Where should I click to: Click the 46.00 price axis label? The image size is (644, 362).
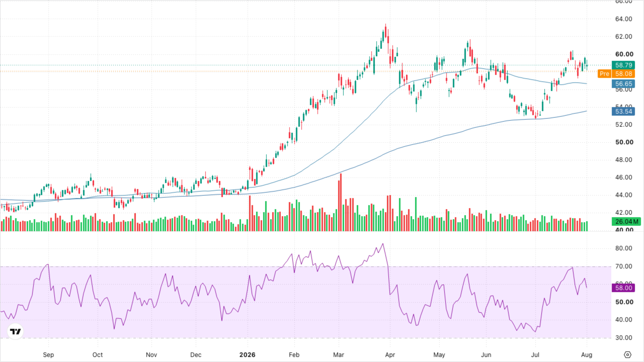(x=624, y=177)
